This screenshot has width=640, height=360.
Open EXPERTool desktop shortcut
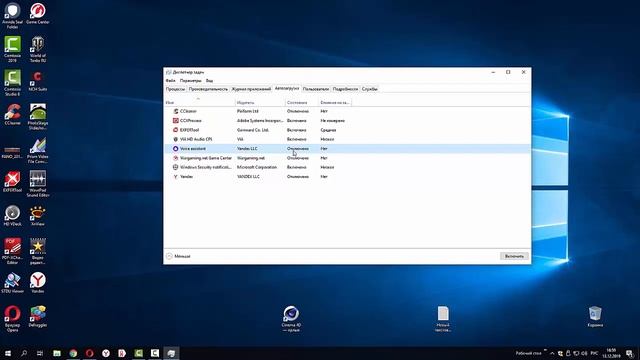12,182
